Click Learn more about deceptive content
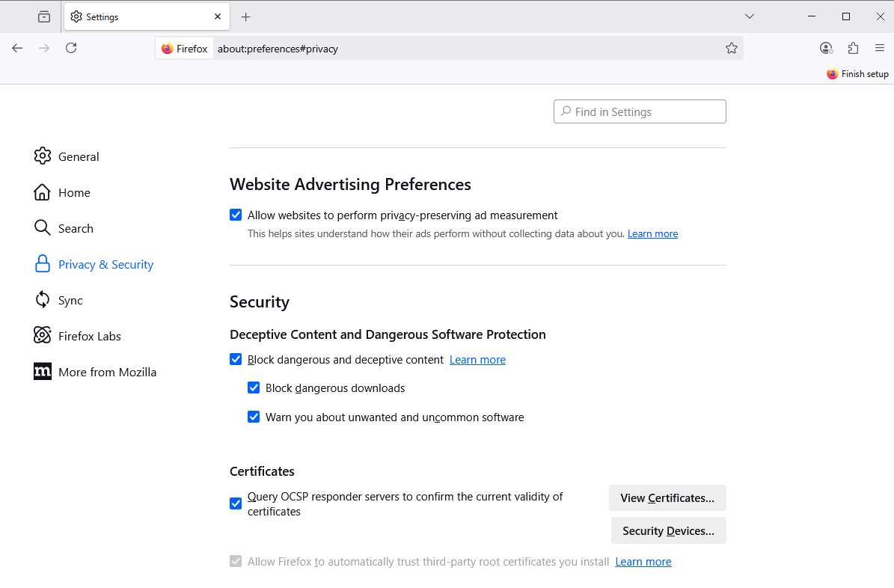This screenshot has height=588, width=894. [x=477, y=359]
